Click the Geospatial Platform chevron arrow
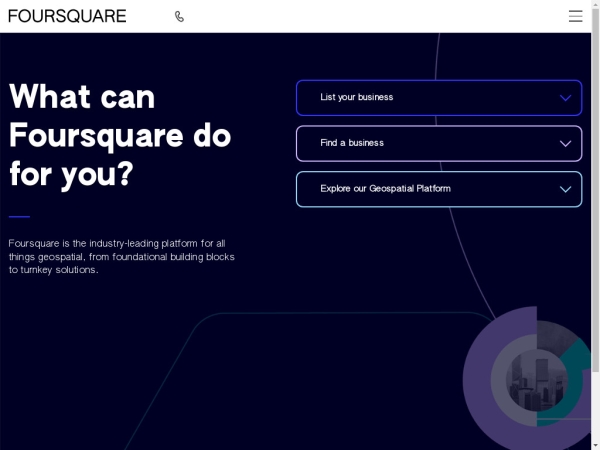 click(x=565, y=189)
